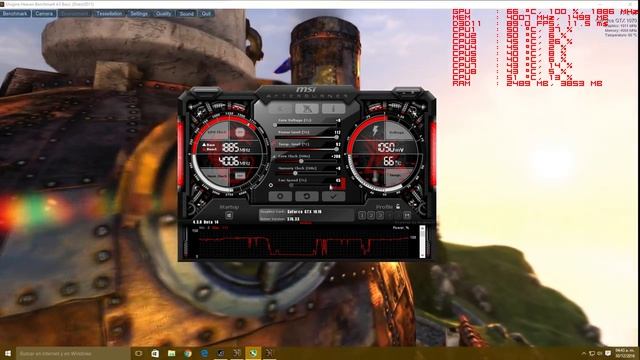This screenshot has height=360, width=640.
Task: Click the Power % monitoring graph
Action: click(x=304, y=243)
